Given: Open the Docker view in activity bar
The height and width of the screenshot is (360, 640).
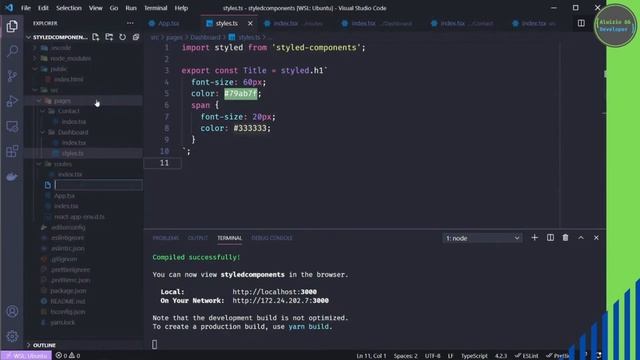Looking at the screenshot, I should click(x=12, y=177).
